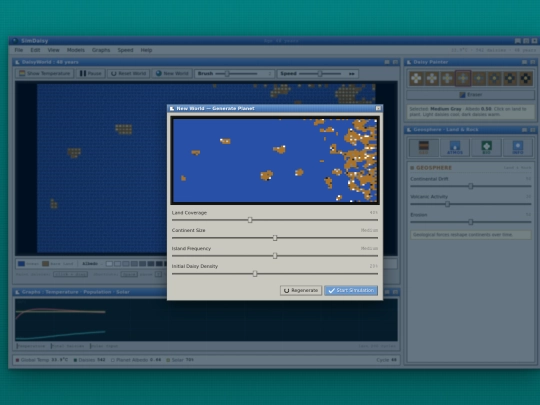
Task: Adjust the Continental Drift slider
Action: coord(470,186)
